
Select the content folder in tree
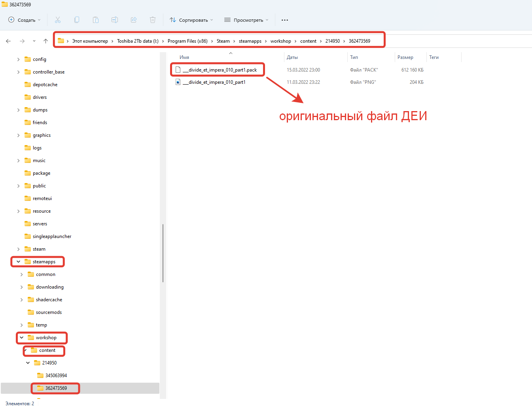tap(47, 350)
